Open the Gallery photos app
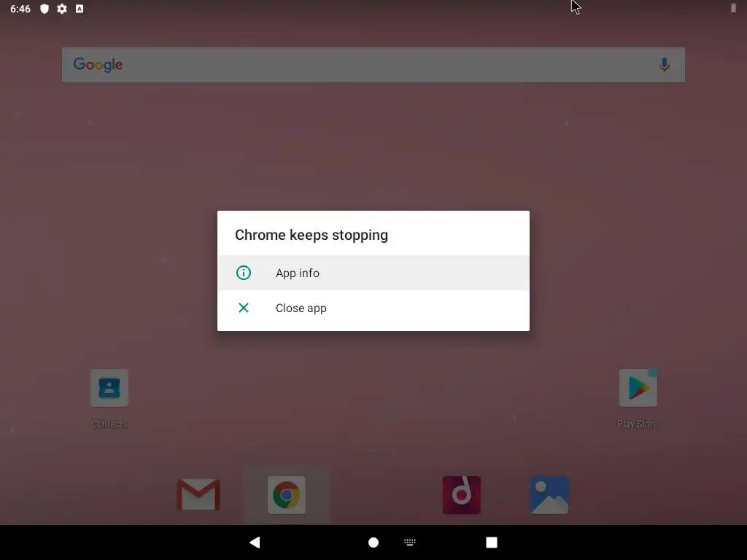The height and width of the screenshot is (560, 747). (549, 495)
